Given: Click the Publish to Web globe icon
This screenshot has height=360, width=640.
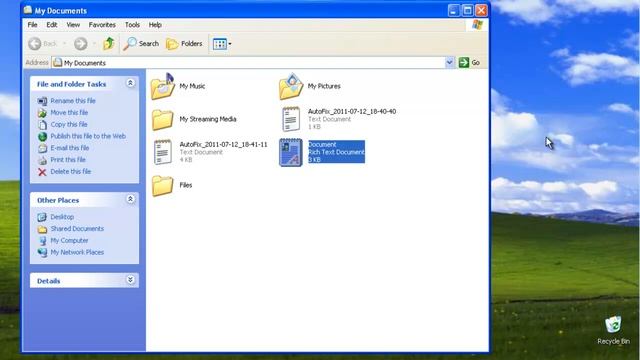Looking at the screenshot, I should (x=42, y=137).
